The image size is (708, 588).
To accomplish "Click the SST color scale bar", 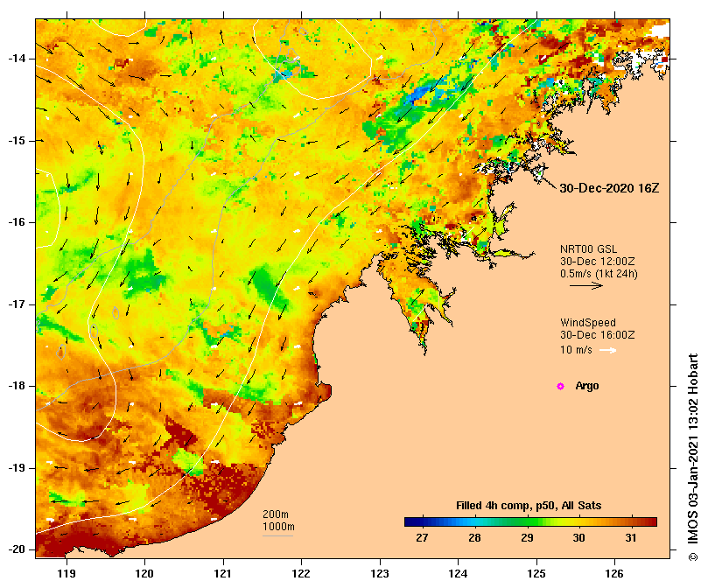I will click(530, 522).
